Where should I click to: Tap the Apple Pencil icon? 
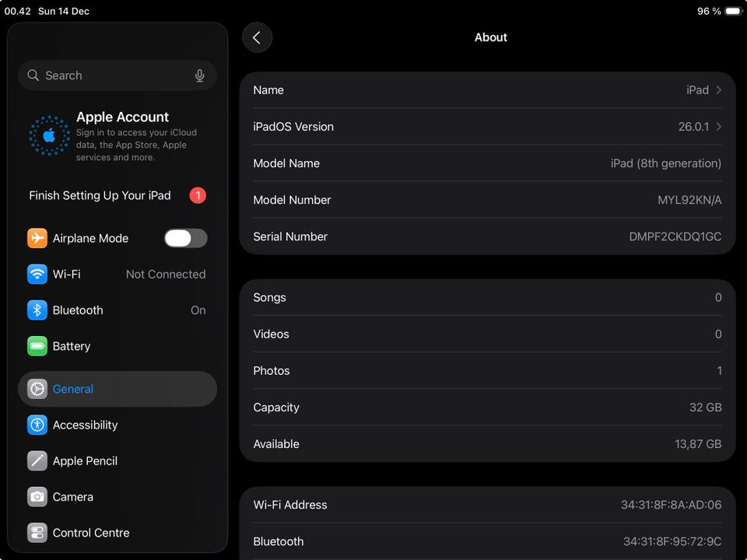(x=37, y=461)
